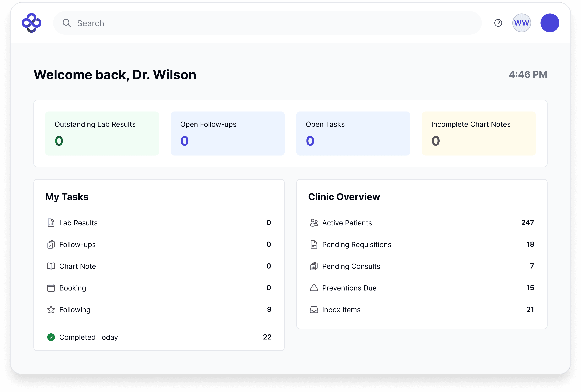The width and height of the screenshot is (581, 392).
Task: Click the blue plus create button
Action: coord(549,23)
